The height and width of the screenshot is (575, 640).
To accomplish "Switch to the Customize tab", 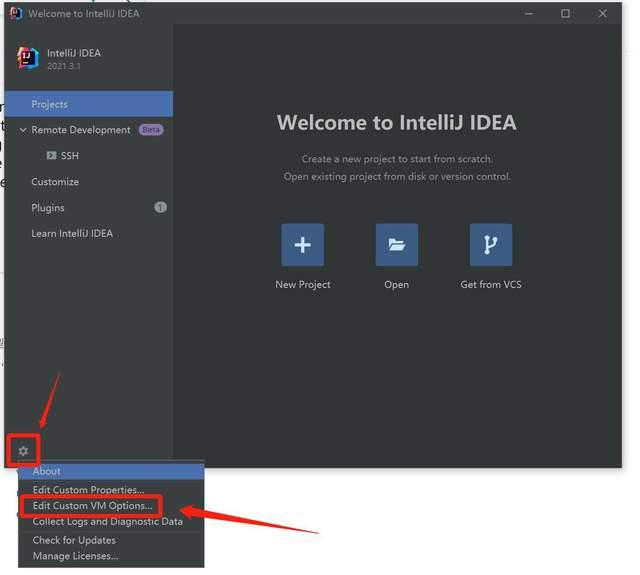I will [x=55, y=182].
